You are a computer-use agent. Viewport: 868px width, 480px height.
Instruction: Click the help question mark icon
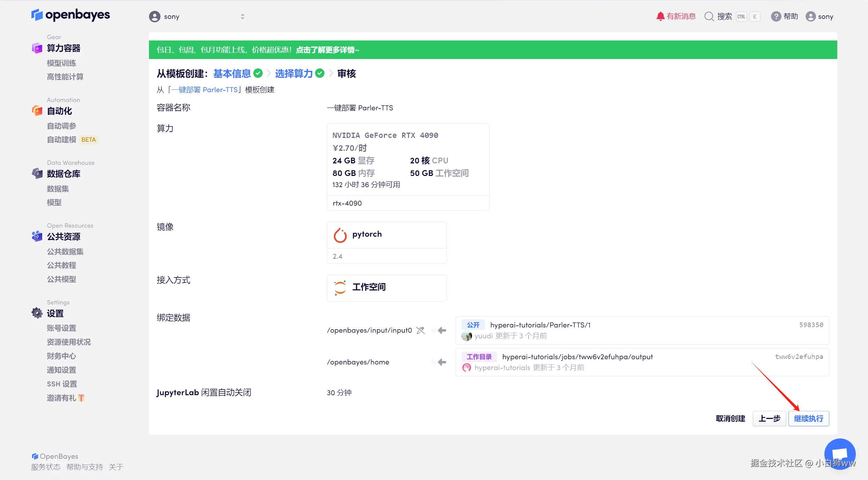(x=776, y=16)
